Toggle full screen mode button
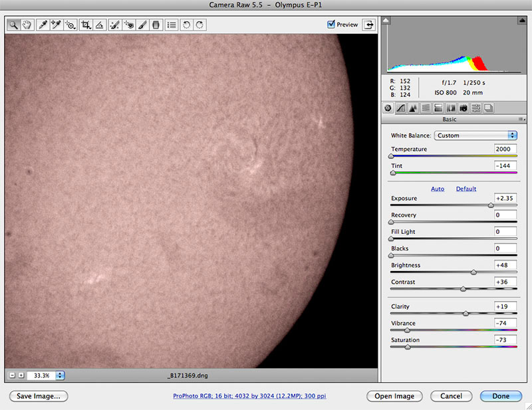This screenshot has height=410, width=532. pyautogui.click(x=368, y=25)
